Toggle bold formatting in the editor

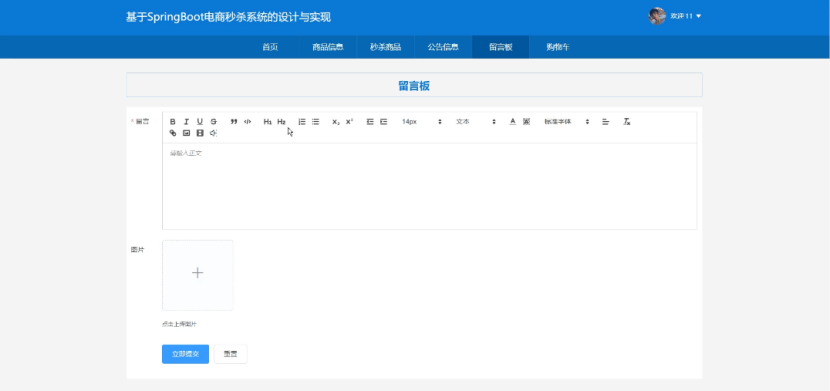coord(173,122)
